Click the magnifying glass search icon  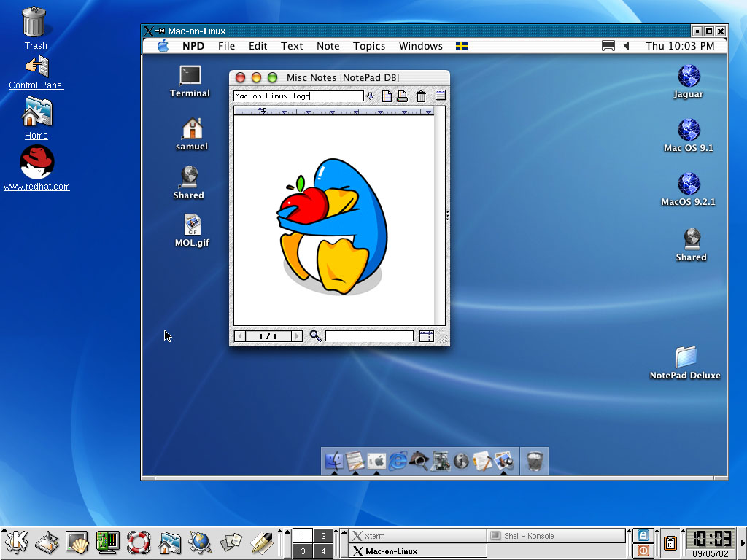click(x=315, y=336)
